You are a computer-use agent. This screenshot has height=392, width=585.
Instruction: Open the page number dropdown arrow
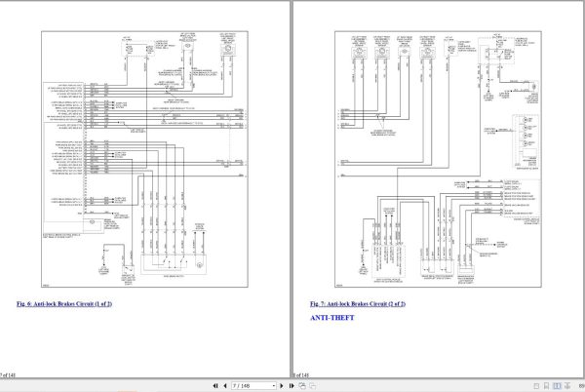tap(274, 385)
